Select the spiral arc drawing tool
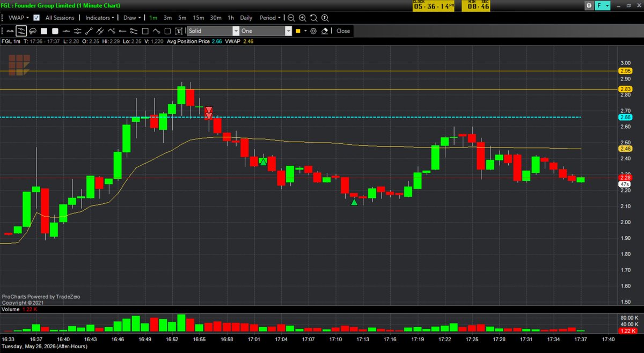This screenshot has height=353, width=644. 33,31
